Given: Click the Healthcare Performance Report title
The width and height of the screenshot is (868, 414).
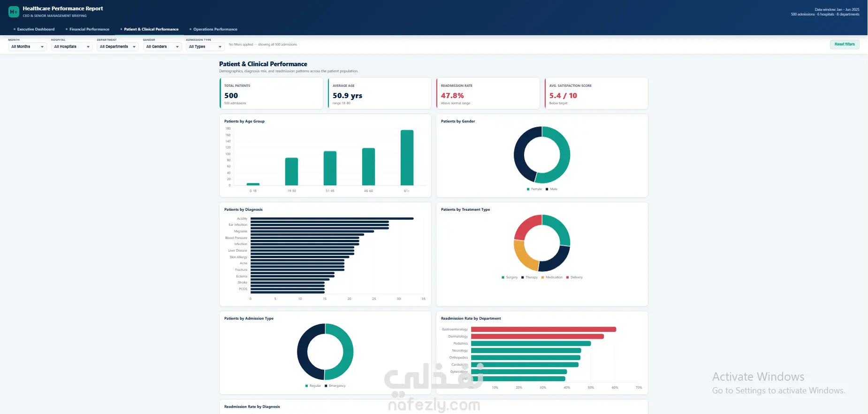Looking at the screenshot, I should coord(63,8).
